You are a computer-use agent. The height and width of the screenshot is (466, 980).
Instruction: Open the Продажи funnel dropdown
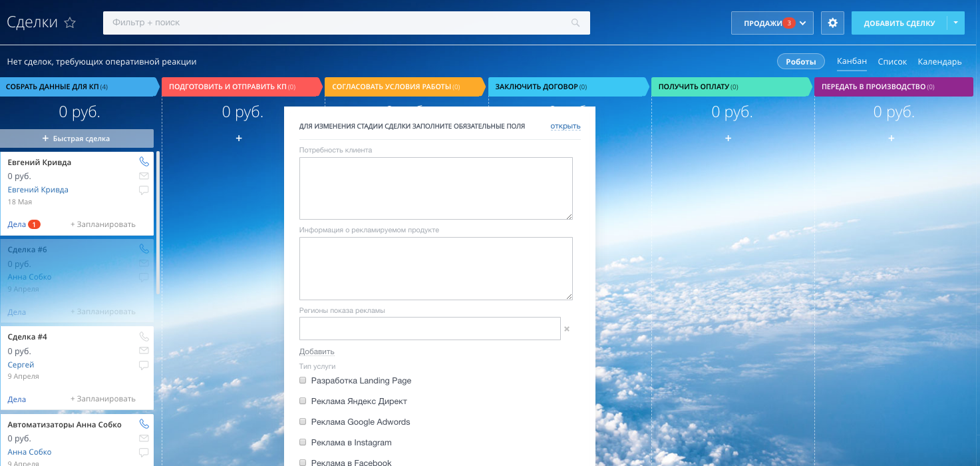(x=772, y=23)
